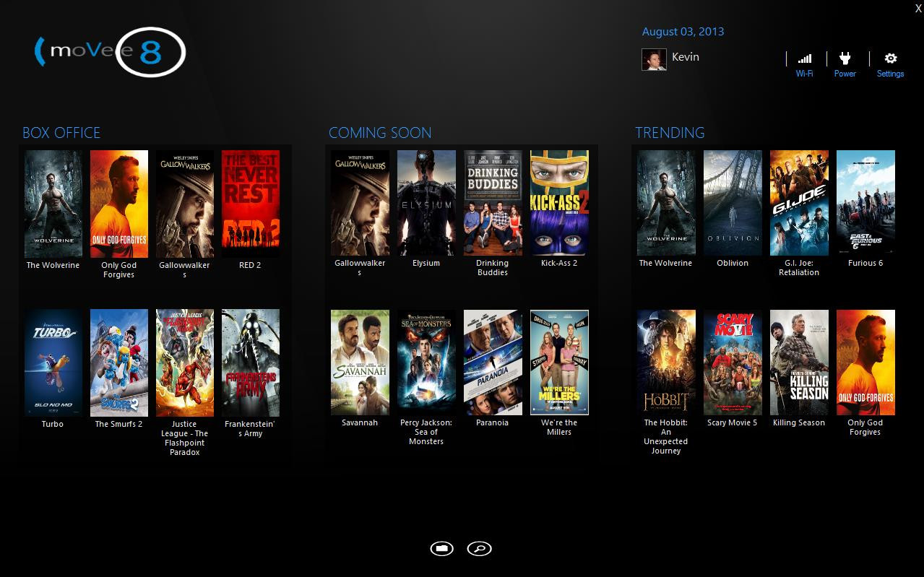Click "We're the Millers" title text
This screenshot has width=924, height=577.
[x=559, y=428]
